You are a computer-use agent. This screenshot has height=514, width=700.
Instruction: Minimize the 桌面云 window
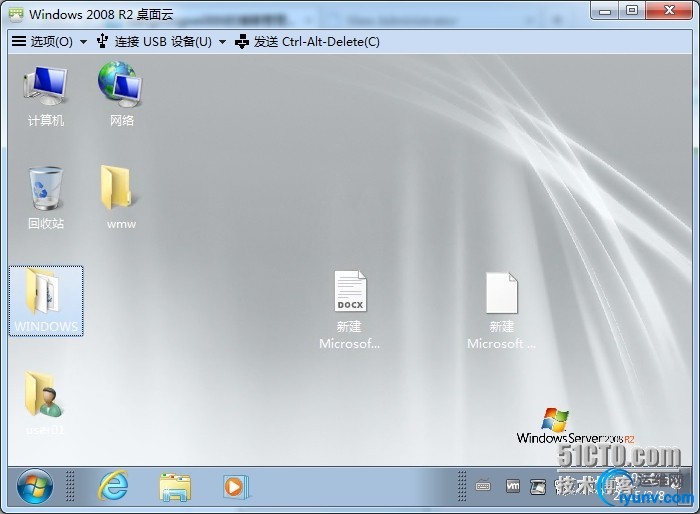pyautogui.click(x=605, y=11)
